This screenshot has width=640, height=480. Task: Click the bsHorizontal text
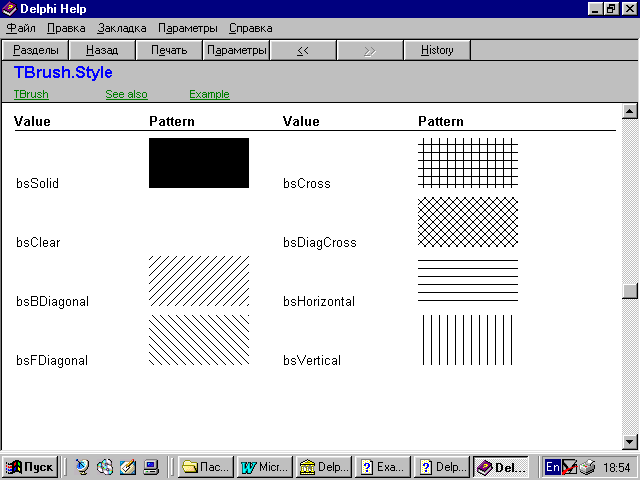tap(319, 302)
